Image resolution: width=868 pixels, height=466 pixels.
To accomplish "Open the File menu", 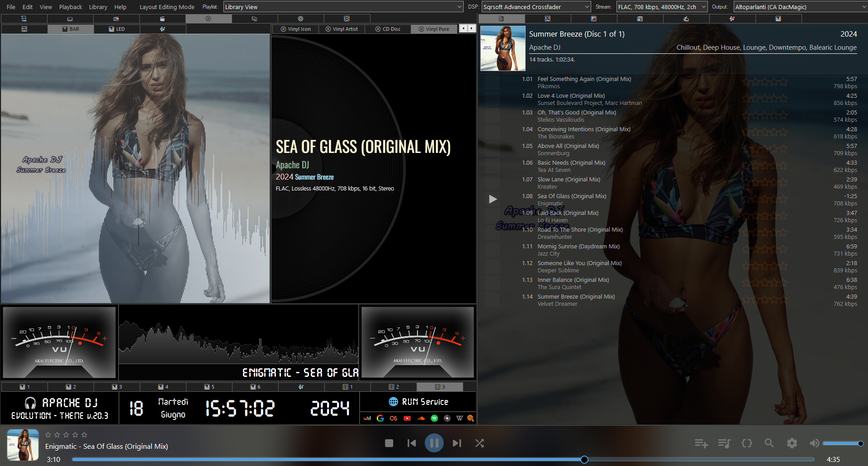I will [11, 7].
